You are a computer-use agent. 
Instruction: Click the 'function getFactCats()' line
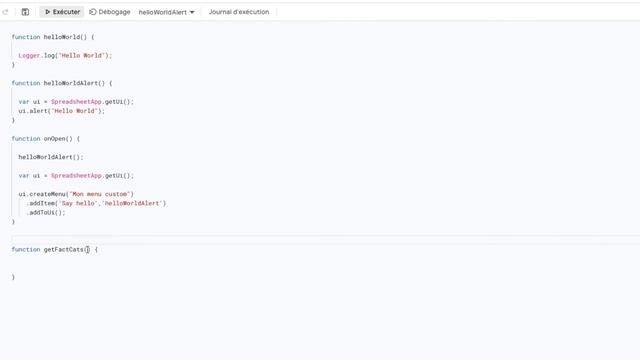point(55,249)
